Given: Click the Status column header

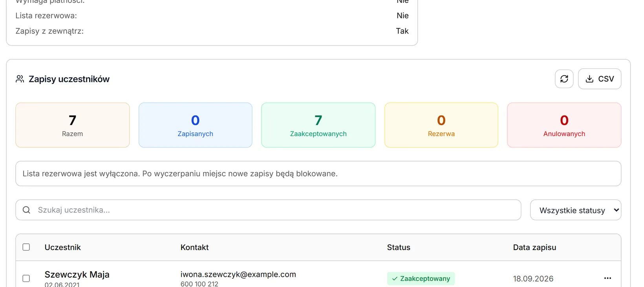Looking at the screenshot, I should (399, 247).
